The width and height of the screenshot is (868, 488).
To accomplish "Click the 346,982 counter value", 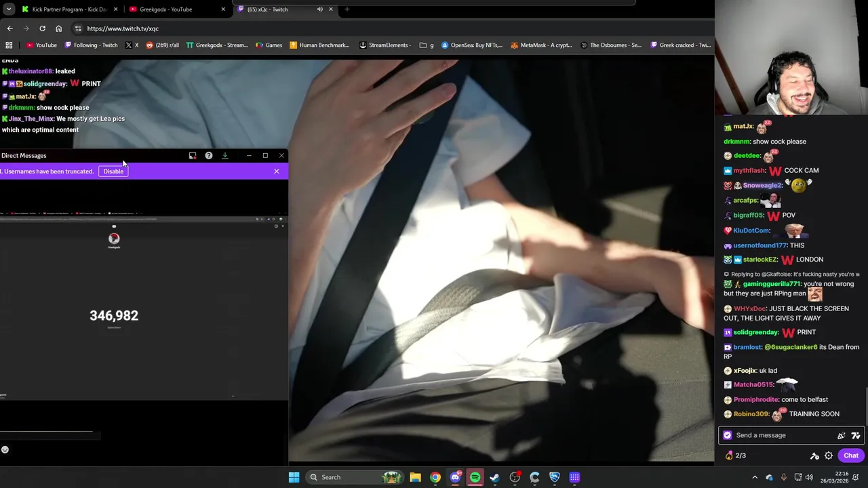I will click(x=114, y=316).
